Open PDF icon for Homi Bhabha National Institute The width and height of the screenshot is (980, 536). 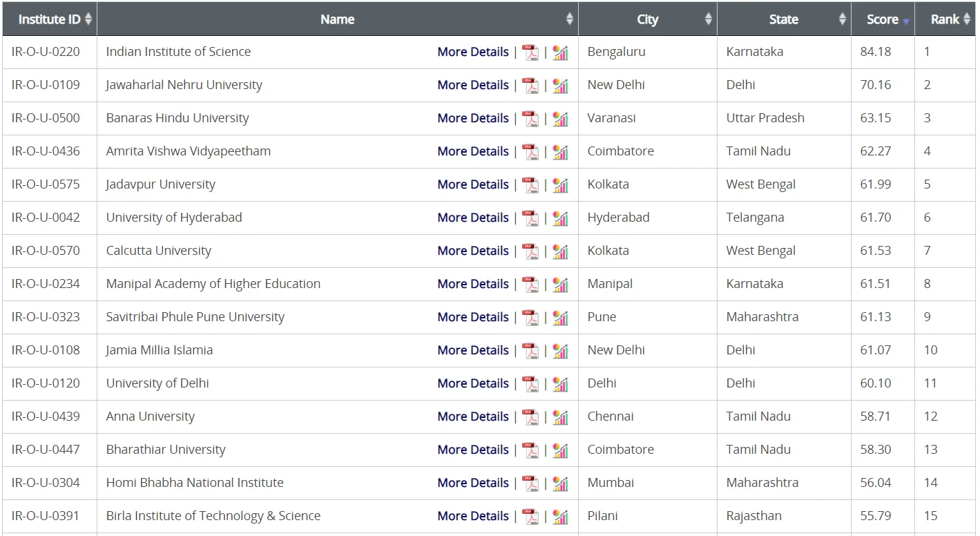[530, 484]
